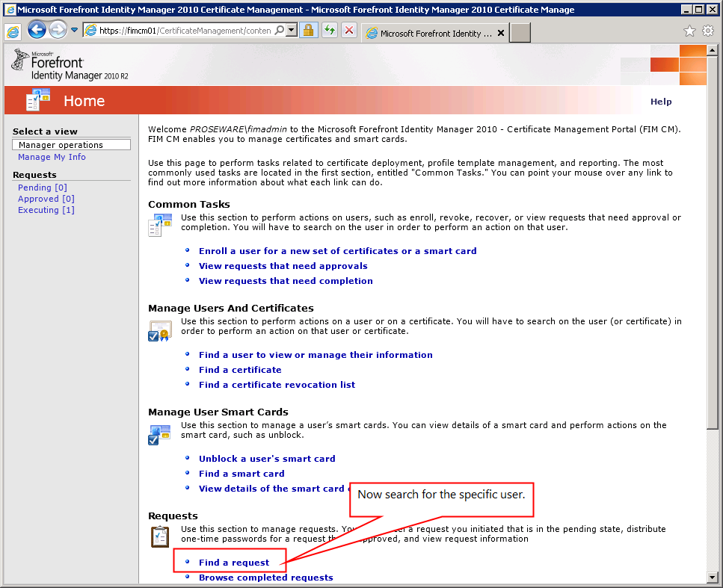The width and height of the screenshot is (723, 588).
Task: Find a user to view or manage information
Action: coord(316,355)
